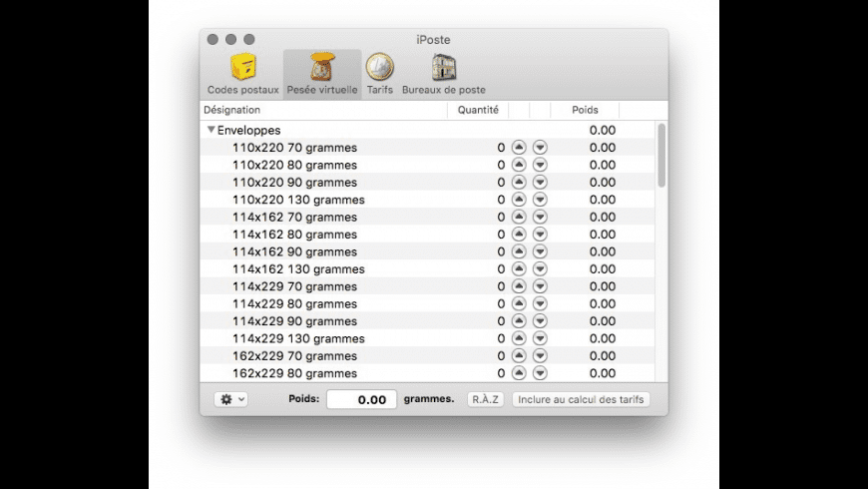Increase quantity for 114x229 90 grammes
Screen dimensions: 868x489
pos(519,320)
